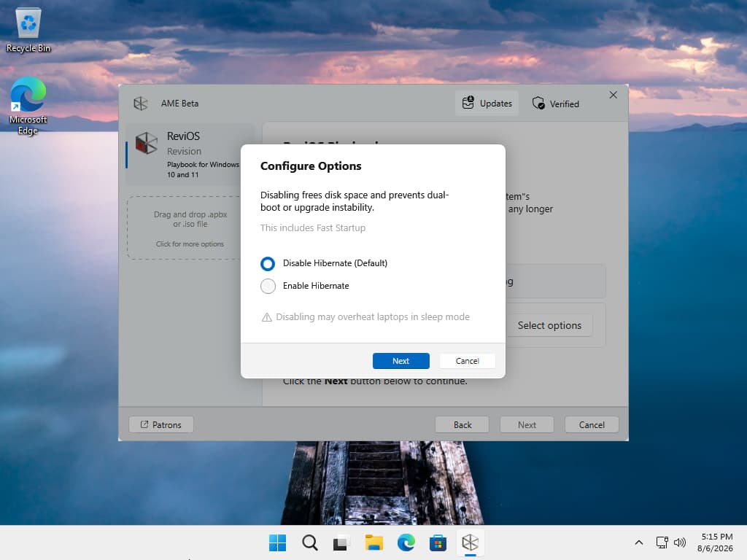Click the bottom Next button in AME wizard
This screenshot has height=560, width=747.
point(527,425)
